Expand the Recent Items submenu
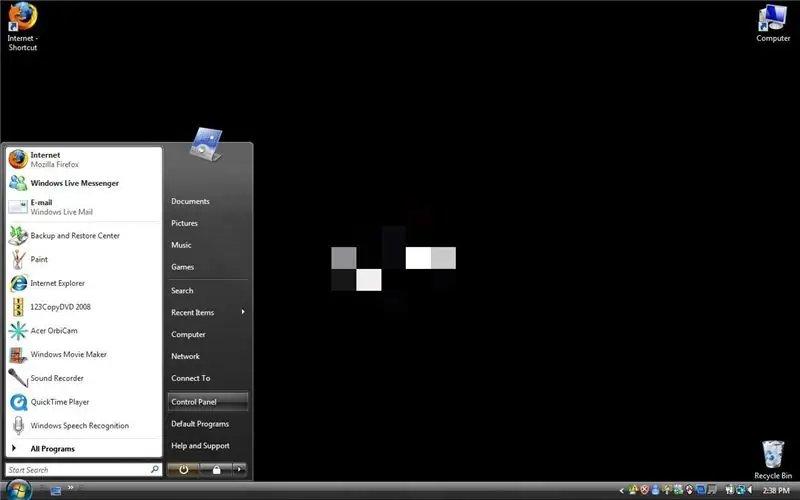Screen dimensions: 800x500 pos(207,312)
